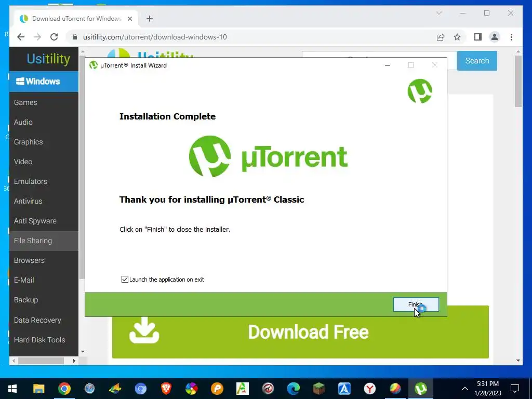
Task: Open Yandex browser from taskbar
Action: (x=369, y=389)
